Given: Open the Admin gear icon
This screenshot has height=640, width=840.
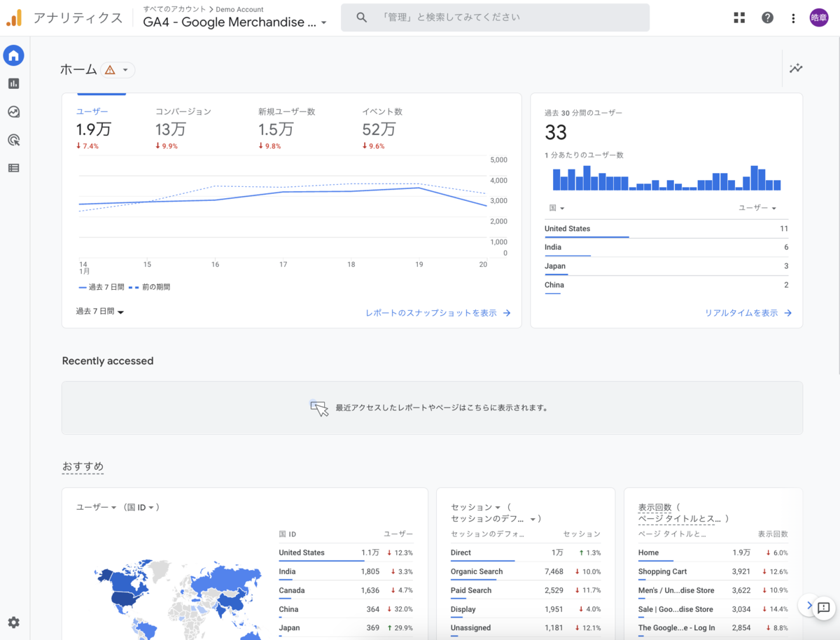Looking at the screenshot, I should click(13, 622).
